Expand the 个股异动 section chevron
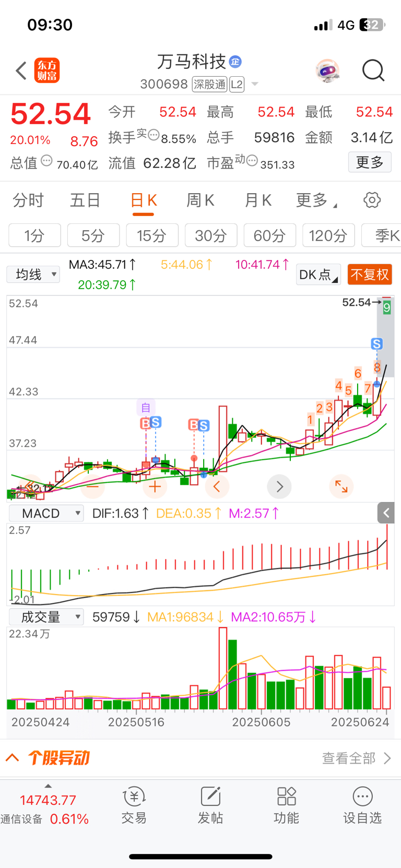 (13, 758)
